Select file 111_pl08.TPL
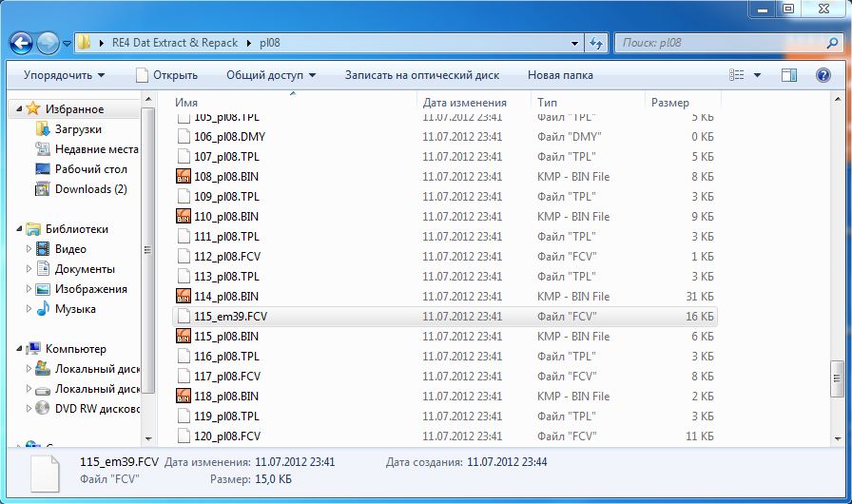The height and width of the screenshot is (504, 852). [x=445, y=236]
